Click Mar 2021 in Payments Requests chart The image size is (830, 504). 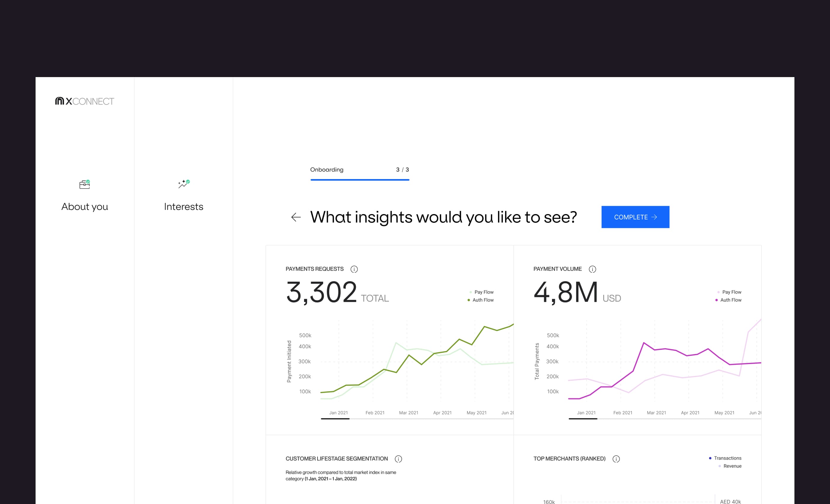pyautogui.click(x=408, y=413)
